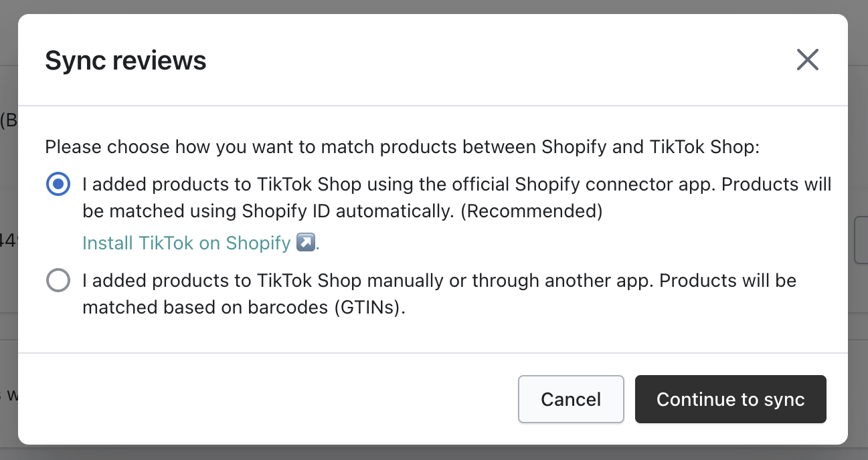Click Continue to sync
This screenshot has width=868, height=460.
[x=730, y=399]
